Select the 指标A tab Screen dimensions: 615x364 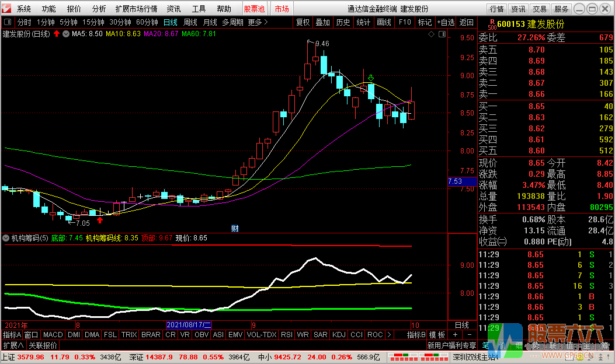click(12, 335)
